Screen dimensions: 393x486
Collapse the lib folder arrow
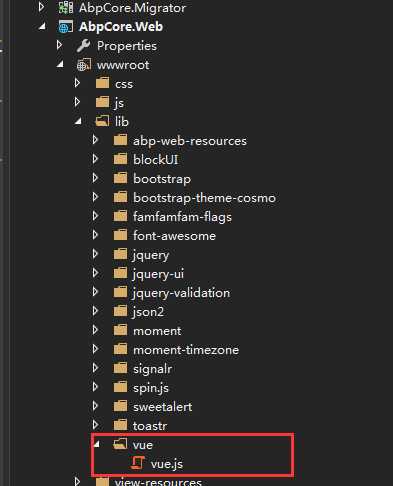(78, 121)
